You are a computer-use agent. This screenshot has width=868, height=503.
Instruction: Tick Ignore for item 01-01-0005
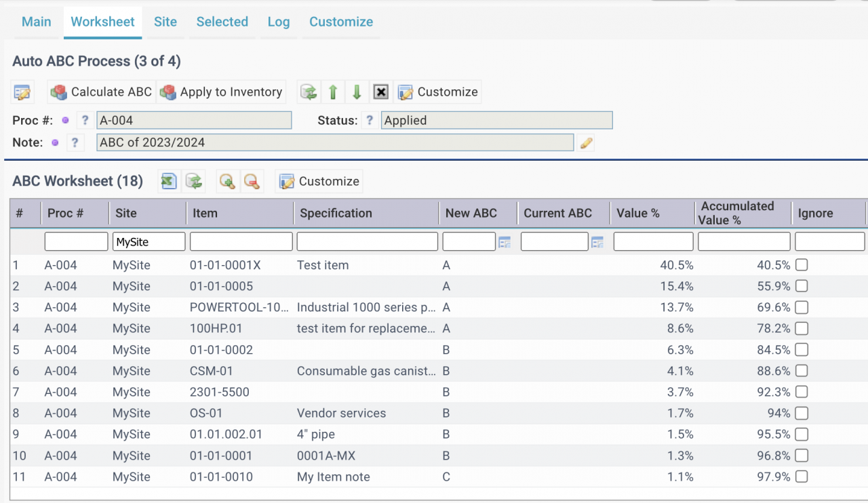[802, 286]
